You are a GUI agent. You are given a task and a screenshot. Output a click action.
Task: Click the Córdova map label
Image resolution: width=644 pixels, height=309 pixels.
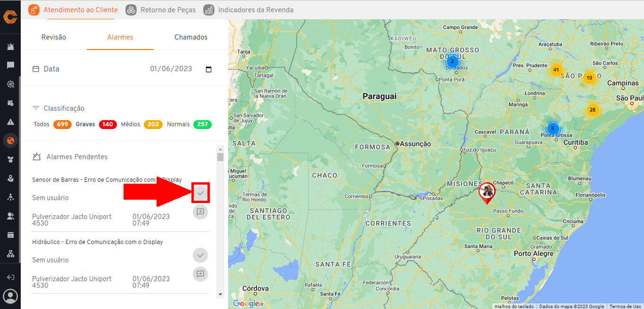tap(256, 288)
